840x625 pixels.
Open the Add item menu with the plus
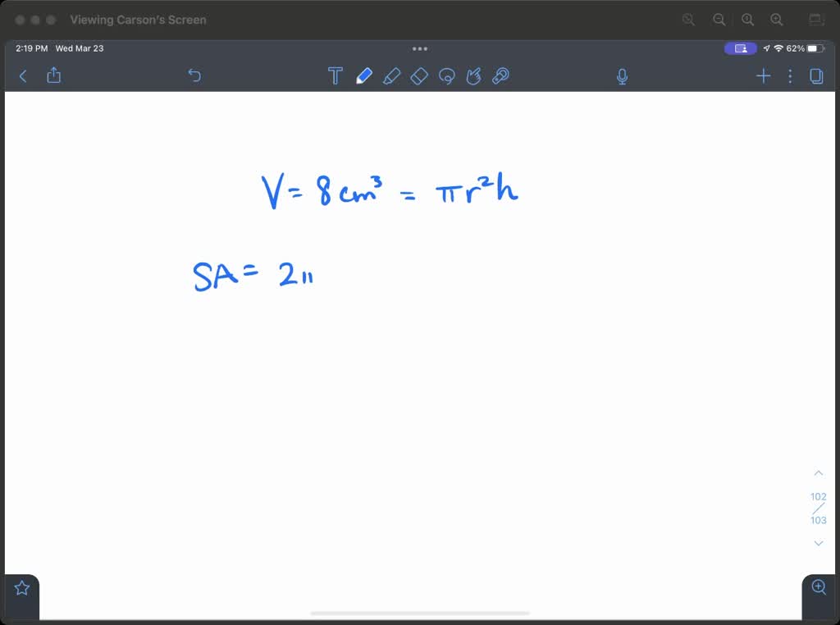coord(763,75)
